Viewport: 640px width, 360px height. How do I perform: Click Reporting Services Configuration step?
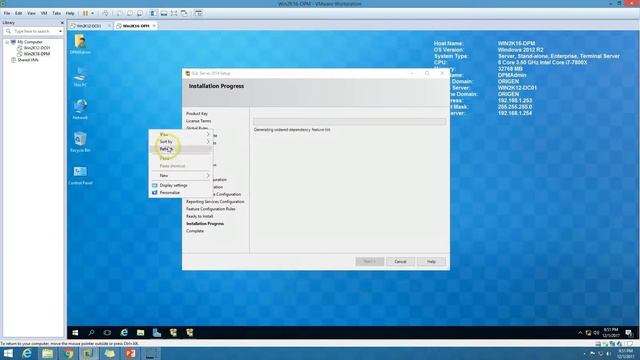(215, 202)
